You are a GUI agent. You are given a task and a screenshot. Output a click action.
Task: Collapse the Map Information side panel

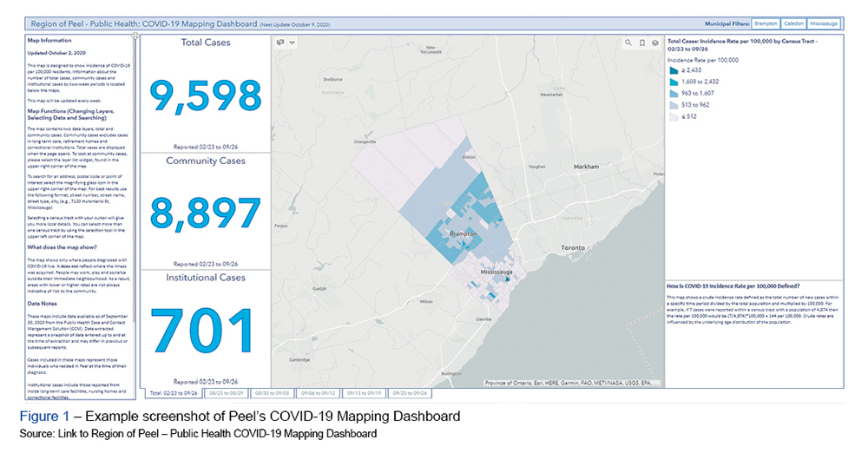[x=135, y=36]
